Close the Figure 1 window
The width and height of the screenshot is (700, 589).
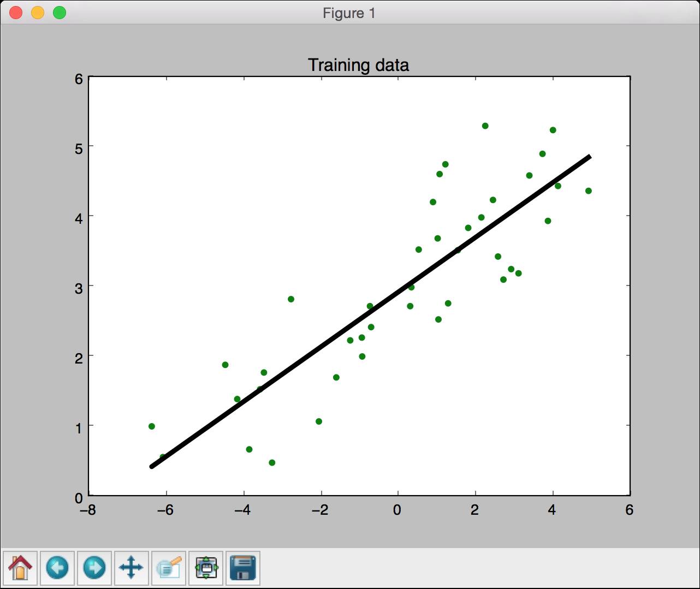[16, 13]
